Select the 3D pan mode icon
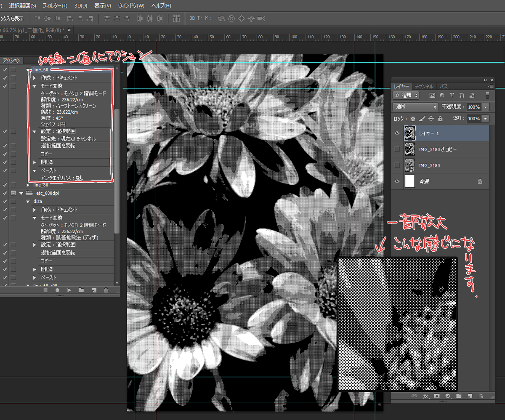The width and height of the screenshot is (505, 420). [242, 19]
